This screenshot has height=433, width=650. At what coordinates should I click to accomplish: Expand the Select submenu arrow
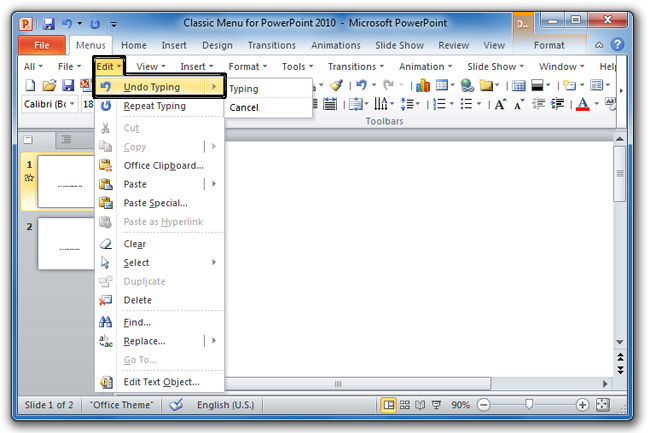[x=214, y=262]
